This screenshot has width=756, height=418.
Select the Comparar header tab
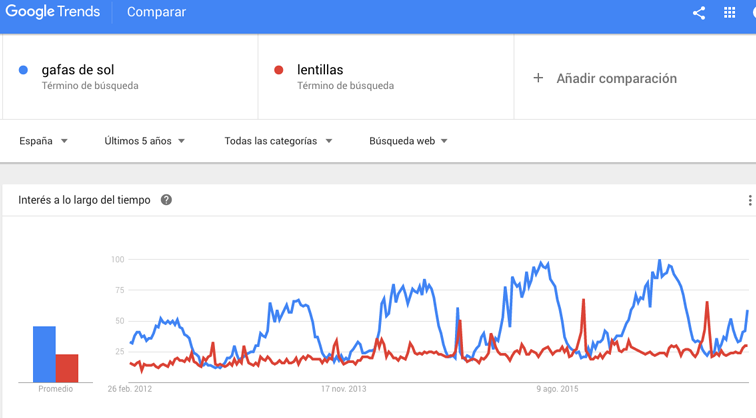click(157, 13)
